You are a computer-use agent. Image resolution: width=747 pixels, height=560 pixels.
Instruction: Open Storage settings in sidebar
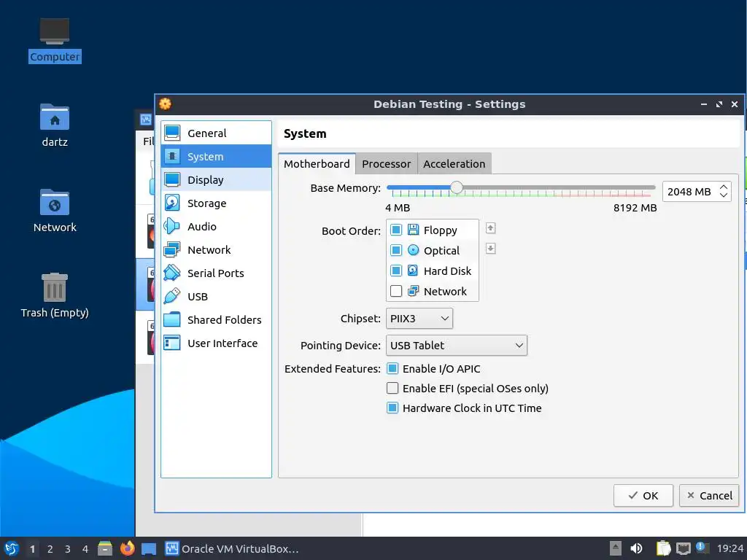click(x=216, y=203)
